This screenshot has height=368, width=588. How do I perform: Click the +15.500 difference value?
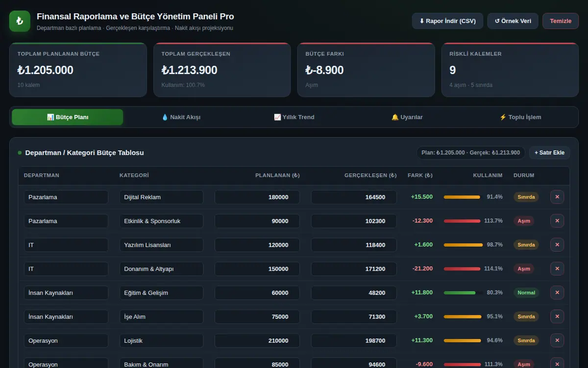422,197
